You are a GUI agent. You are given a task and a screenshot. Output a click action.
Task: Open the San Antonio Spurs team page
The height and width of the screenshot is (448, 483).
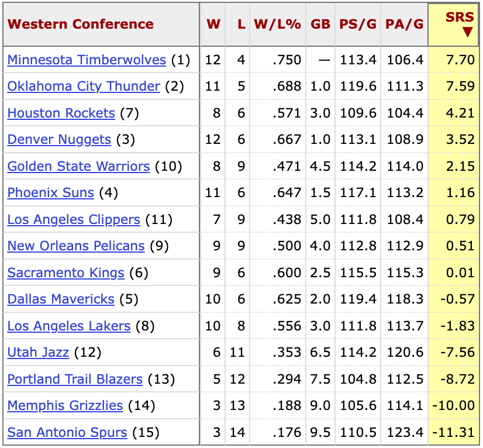point(67,432)
